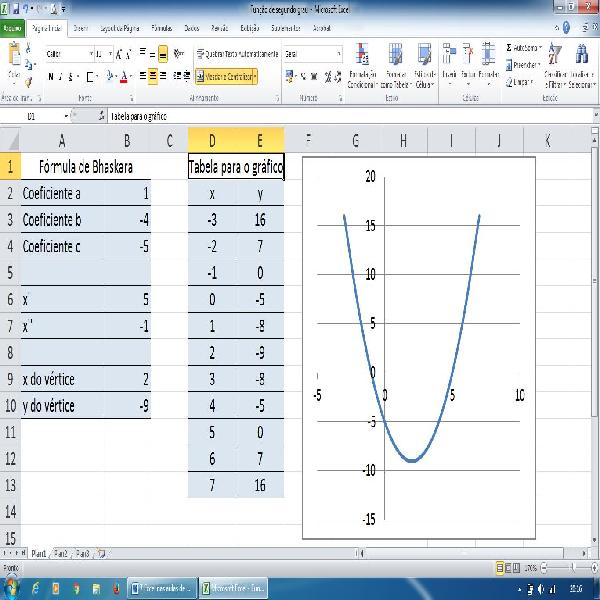
Task: Click the decrease indent icon
Action: coord(177,76)
